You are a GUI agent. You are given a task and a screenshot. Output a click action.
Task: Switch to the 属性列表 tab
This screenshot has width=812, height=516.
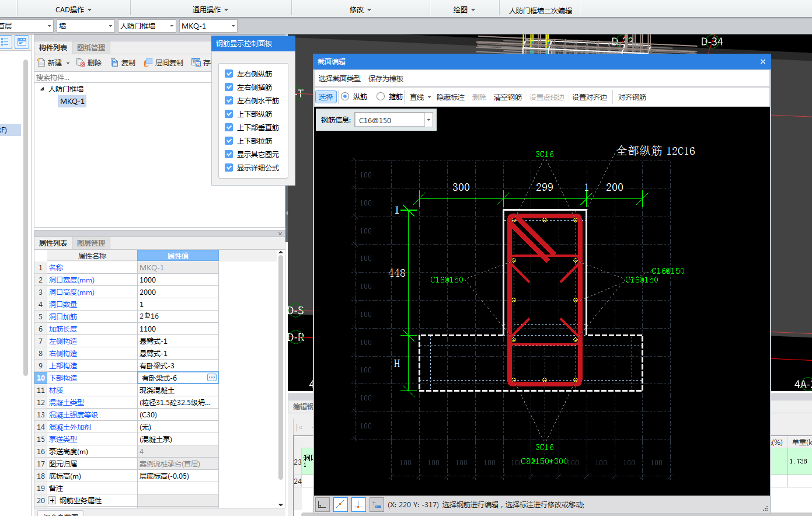[x=53, y=243]
